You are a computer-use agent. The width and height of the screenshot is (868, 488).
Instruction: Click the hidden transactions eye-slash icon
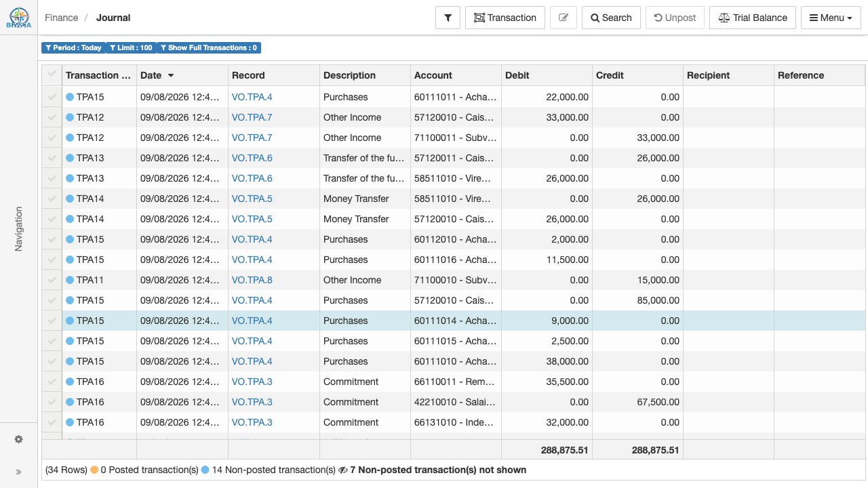[x=343, y=470]
